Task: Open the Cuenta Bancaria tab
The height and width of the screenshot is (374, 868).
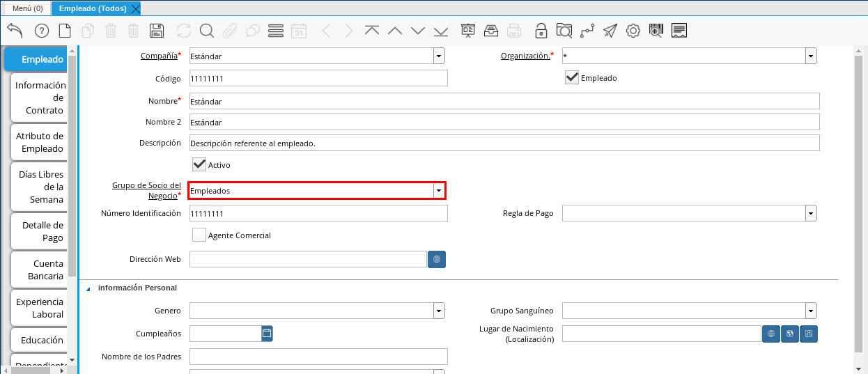Action: (40, 270)
